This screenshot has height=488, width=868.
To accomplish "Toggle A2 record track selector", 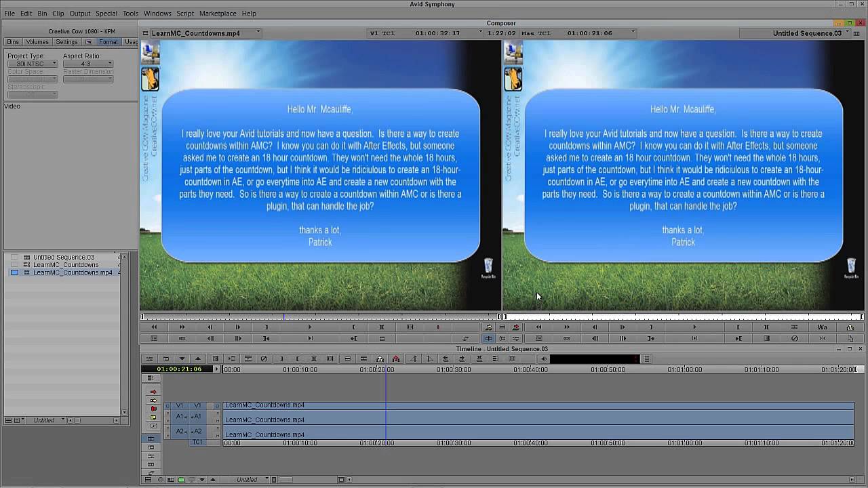I will click(x=197, y=431).
